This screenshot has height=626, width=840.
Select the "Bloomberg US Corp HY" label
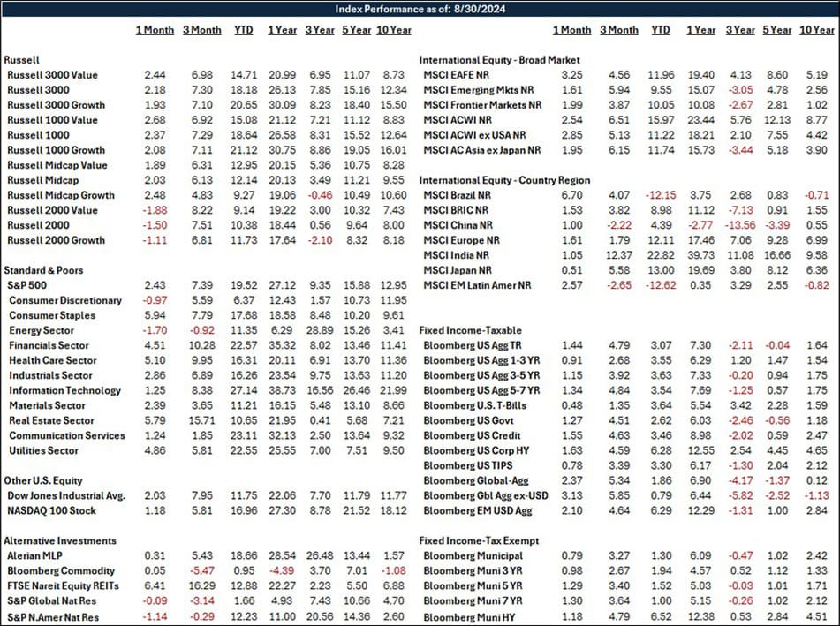(x=476, y=450)
